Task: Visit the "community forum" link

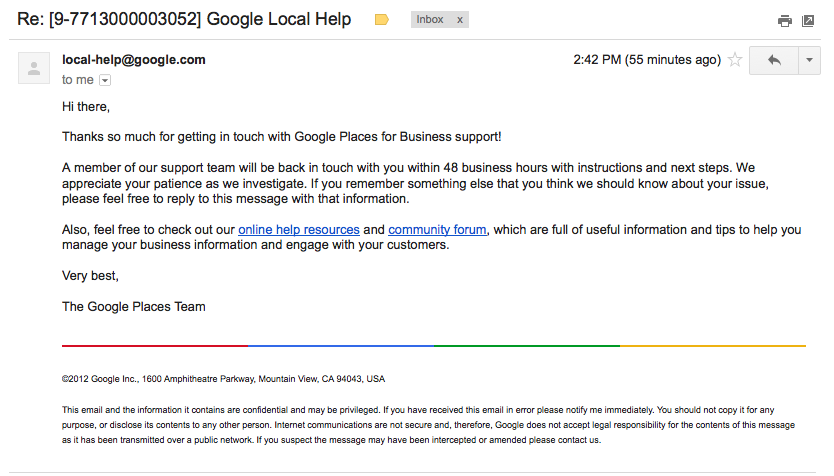Action: pos(437,230)
